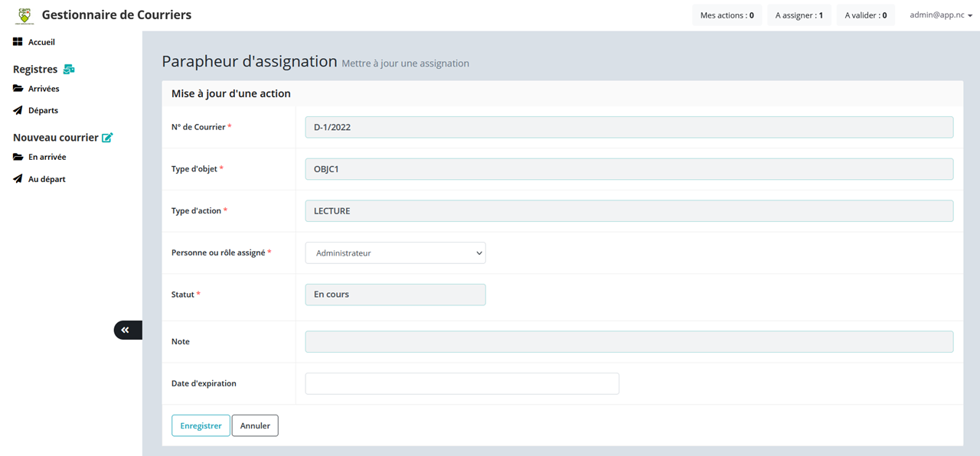Click the application logo in header
The width and height of the screenshot is (980, 456).
24,15
